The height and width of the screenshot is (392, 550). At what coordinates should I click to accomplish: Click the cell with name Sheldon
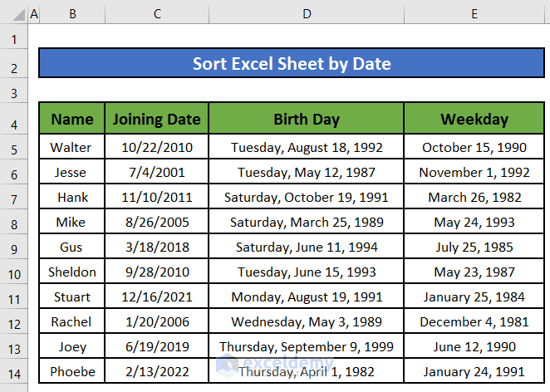72,272
